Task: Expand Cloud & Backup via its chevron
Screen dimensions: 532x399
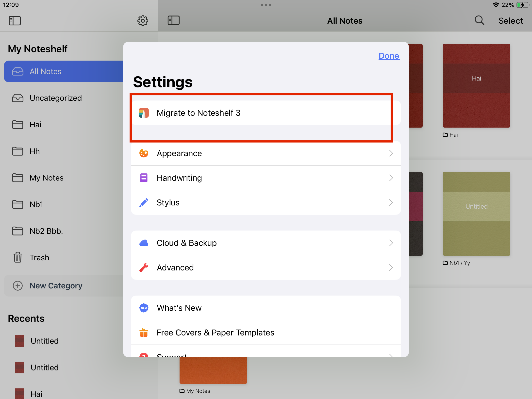Action: (391, 243)
